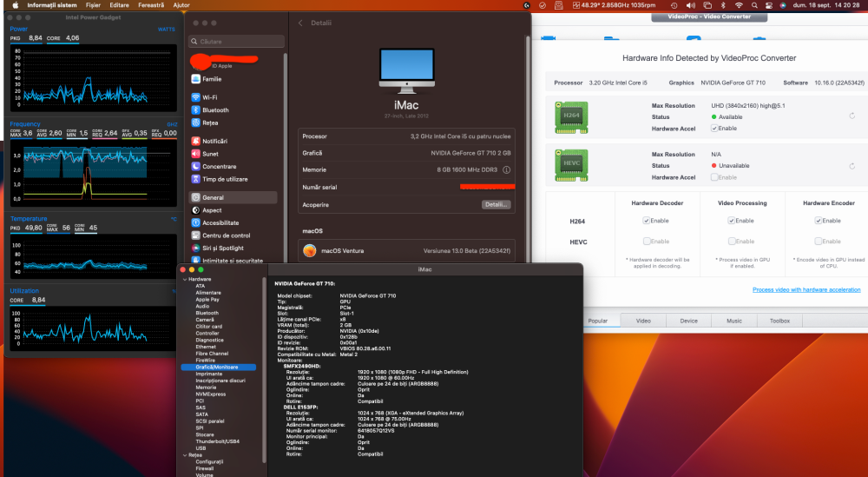This screenshot has height=477, width=868.
Task: Click the System Information sidebar scrollbar
Action: 264,368
